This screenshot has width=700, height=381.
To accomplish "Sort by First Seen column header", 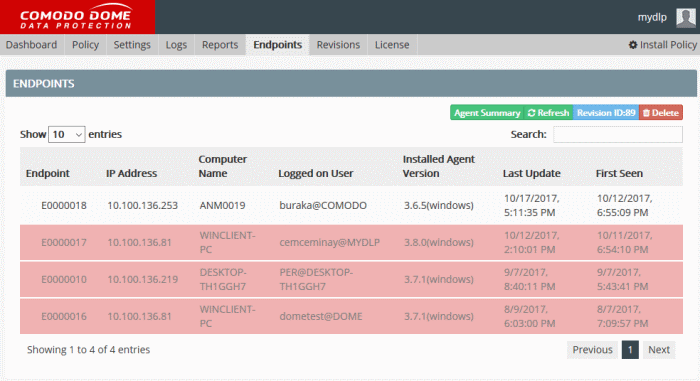I will point(619,173).
